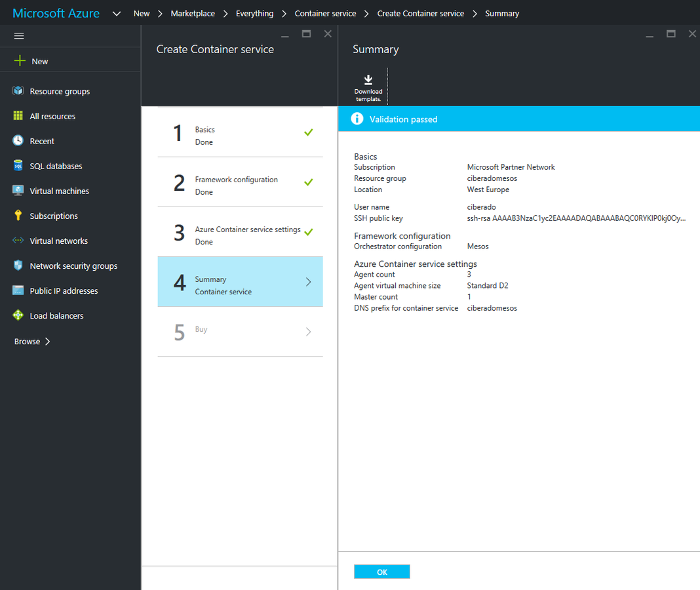Click the Load balancers icon
700x590 pixels.
point(18,315)
